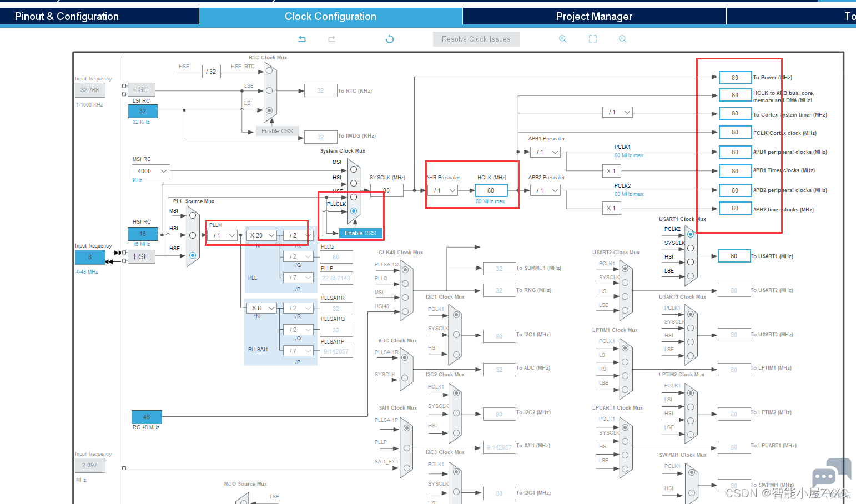Click the HCLK to AHB bus value box
Screen dimensions: 856x504
point(735,95)
